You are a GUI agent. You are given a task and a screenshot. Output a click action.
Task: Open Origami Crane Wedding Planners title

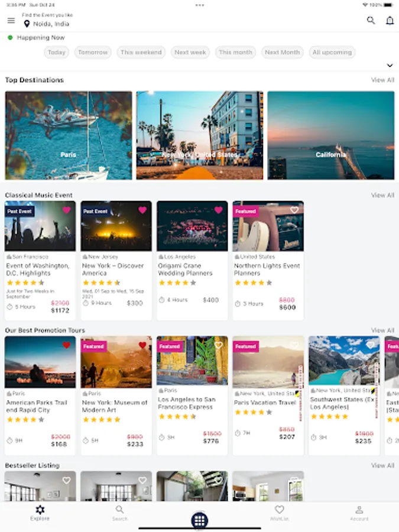click(x=185, y=270)
